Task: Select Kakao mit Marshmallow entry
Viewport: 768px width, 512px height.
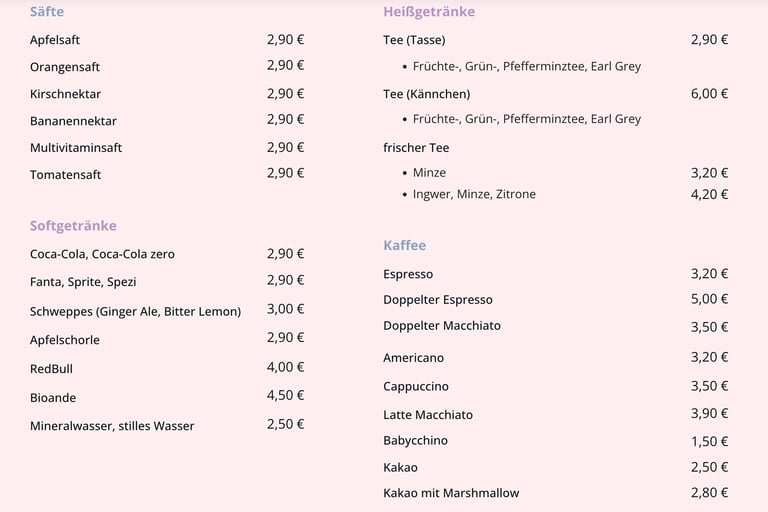Action: [451, 493]
